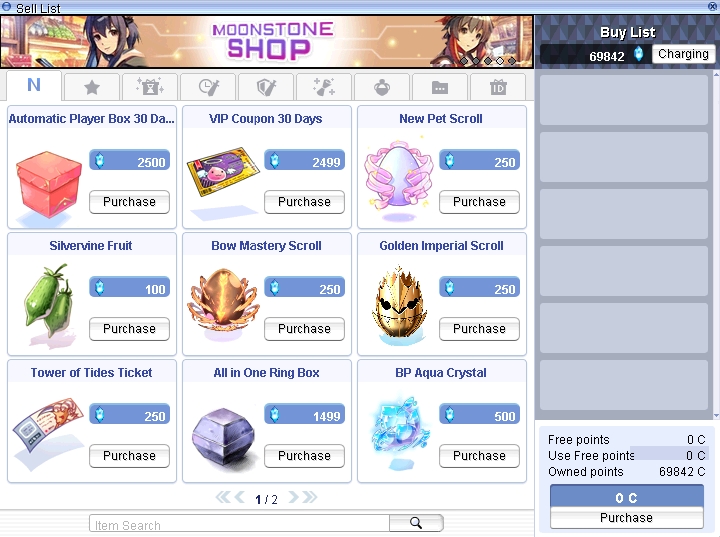Purchase the BP Aqua Crystal
Viewport: 720px width, 537px height.
(x=479, y=456)
